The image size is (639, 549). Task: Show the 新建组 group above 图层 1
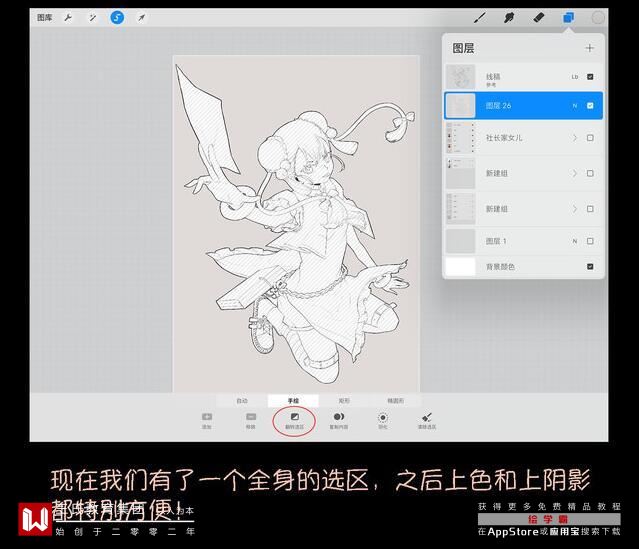pyautogui.click(x=590, y=209)
